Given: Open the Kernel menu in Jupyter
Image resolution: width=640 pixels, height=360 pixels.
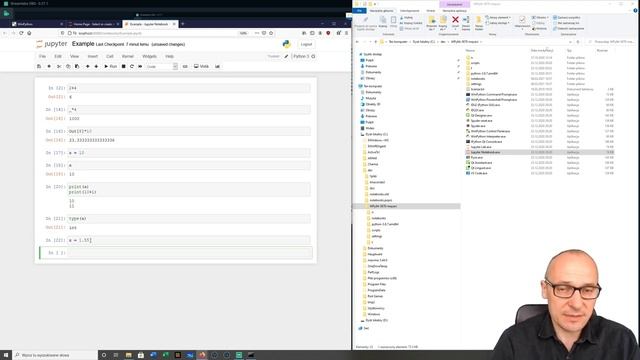Looking at the screenshot, I should [x=128, y=56].
